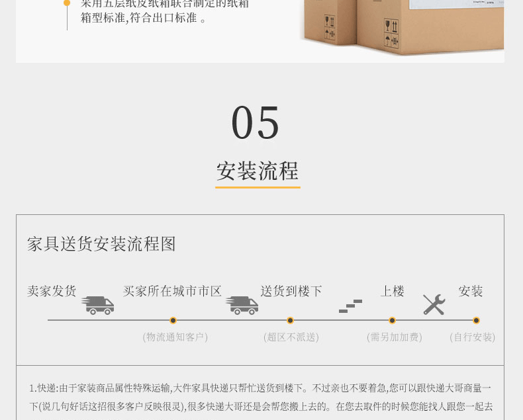Click the 安装流程 section heading
Screen dimensions: 523x420
(x=258, y=171)
